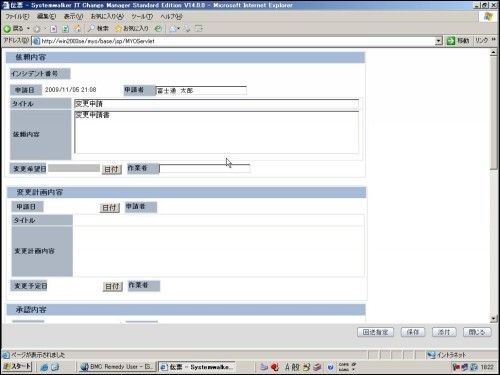The image size is (500, 375).
Task: Open the Search (検索) toolbar button
Action: (98, 29)
